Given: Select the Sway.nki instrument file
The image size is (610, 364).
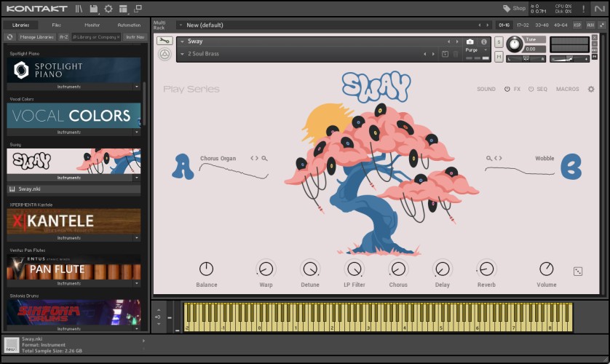Looking at the screenshot, I should 74,189.
